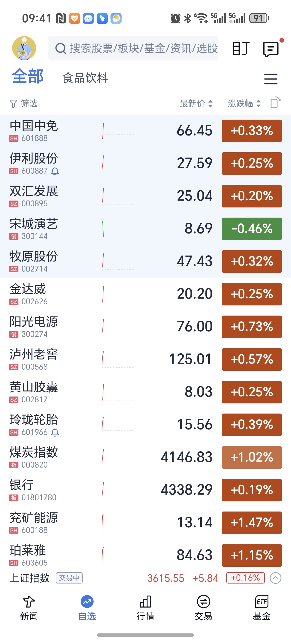The image size is (291, 644).
Task: Open the 中国中免 stock row
Action: (145, 131)
